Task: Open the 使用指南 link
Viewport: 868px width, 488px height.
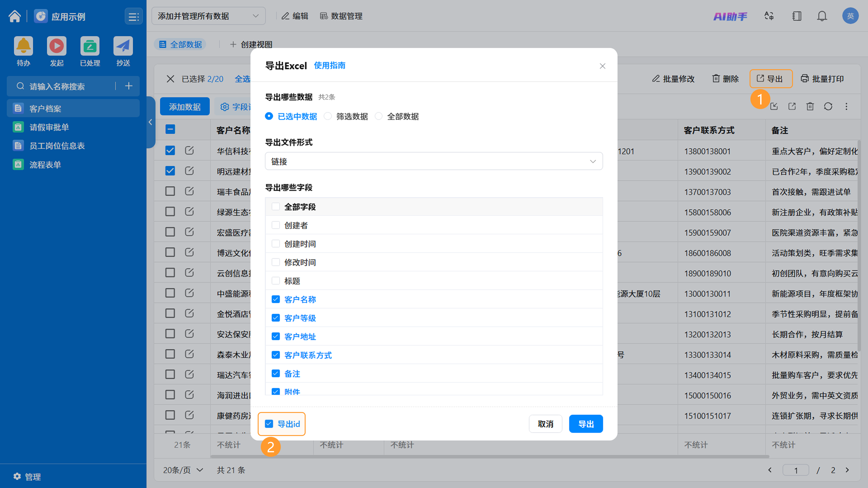Action: pyautogui.click(x=330, y=65)
